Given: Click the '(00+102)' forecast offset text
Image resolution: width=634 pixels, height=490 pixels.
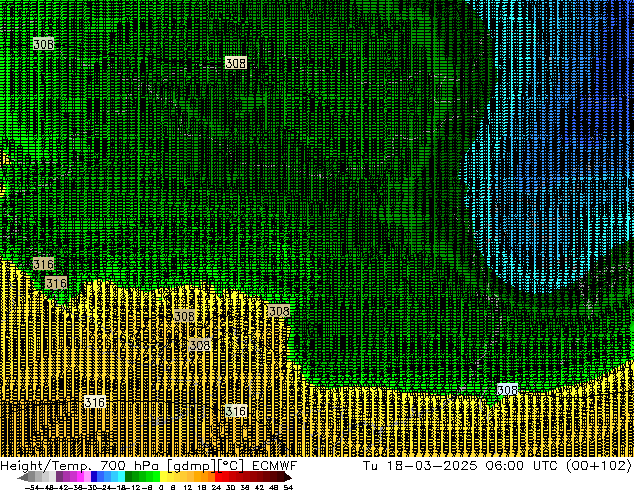Looking at the screenshot, I should tap(599, 465).
